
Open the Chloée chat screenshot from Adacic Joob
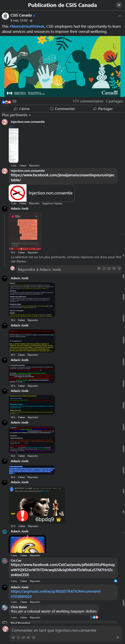(x=25, y=231)
